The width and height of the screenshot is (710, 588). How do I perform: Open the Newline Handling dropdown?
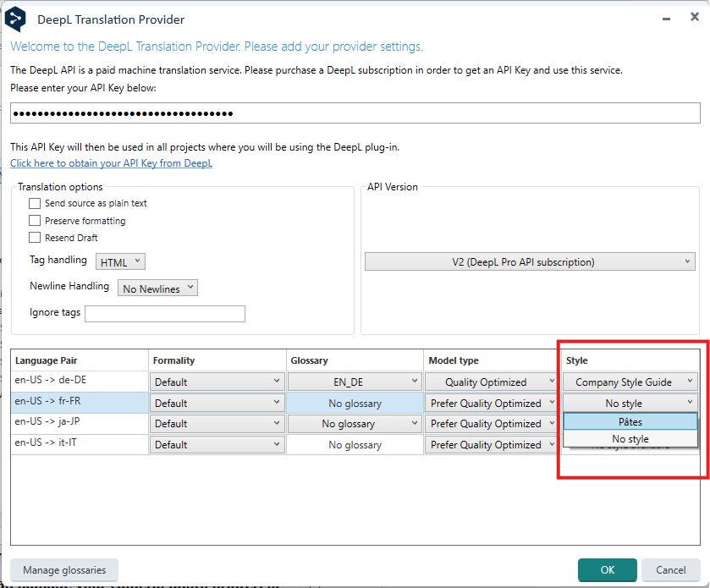[157, 288]
